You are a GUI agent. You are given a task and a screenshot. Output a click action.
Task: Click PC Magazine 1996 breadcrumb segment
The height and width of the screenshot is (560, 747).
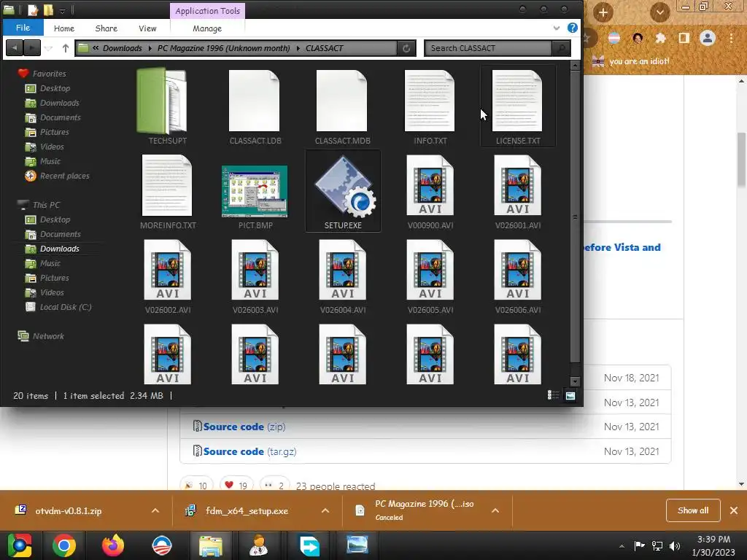[x=224, y=48]
